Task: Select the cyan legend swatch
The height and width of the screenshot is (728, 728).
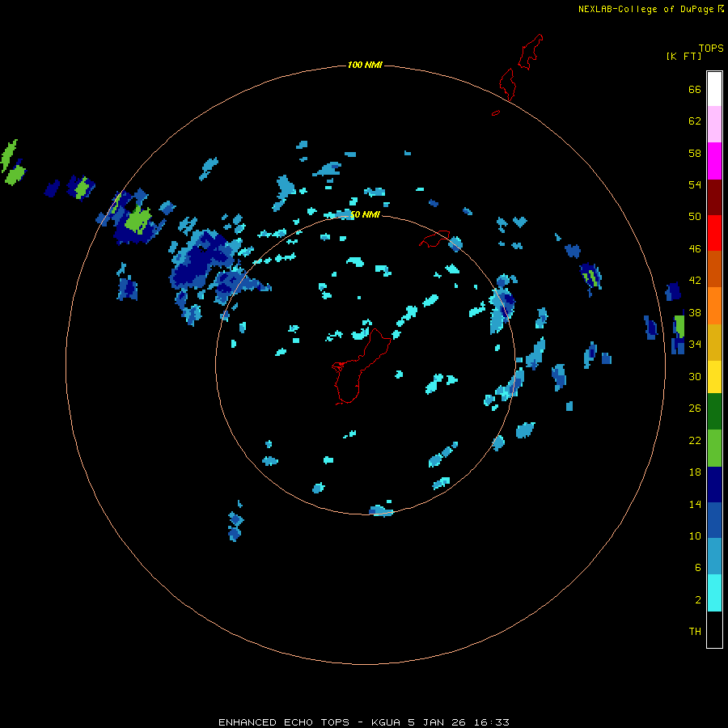Action: pyautogui.click(x=714, y=593)
